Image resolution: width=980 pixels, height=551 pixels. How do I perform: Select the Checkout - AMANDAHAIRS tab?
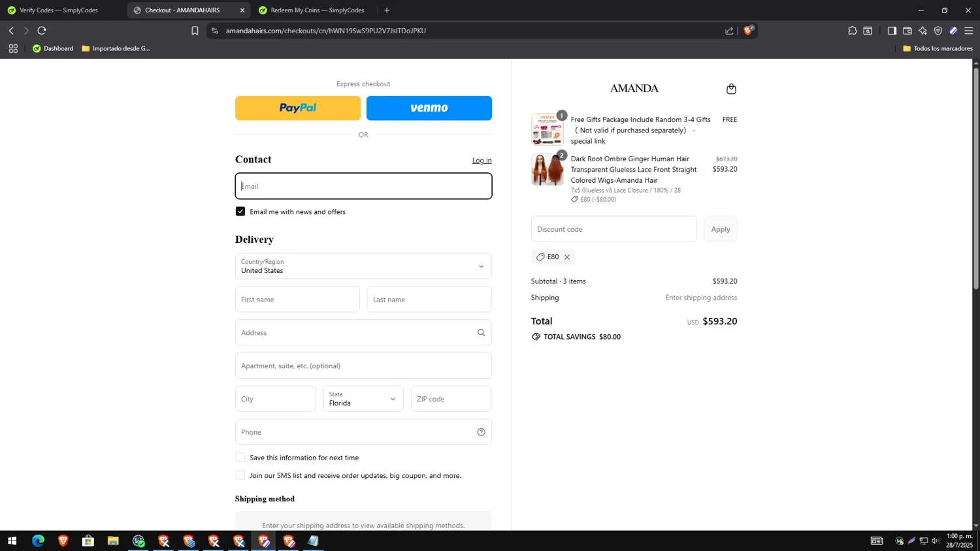182,10
